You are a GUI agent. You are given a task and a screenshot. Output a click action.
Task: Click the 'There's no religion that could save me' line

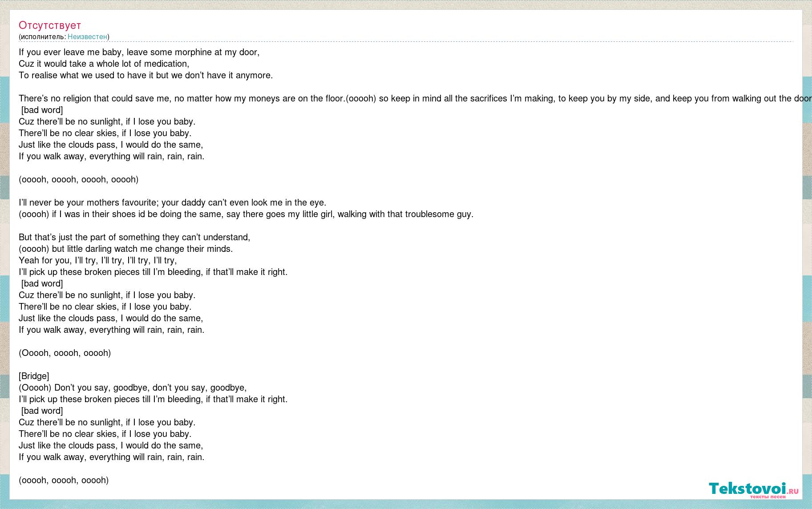415,98
